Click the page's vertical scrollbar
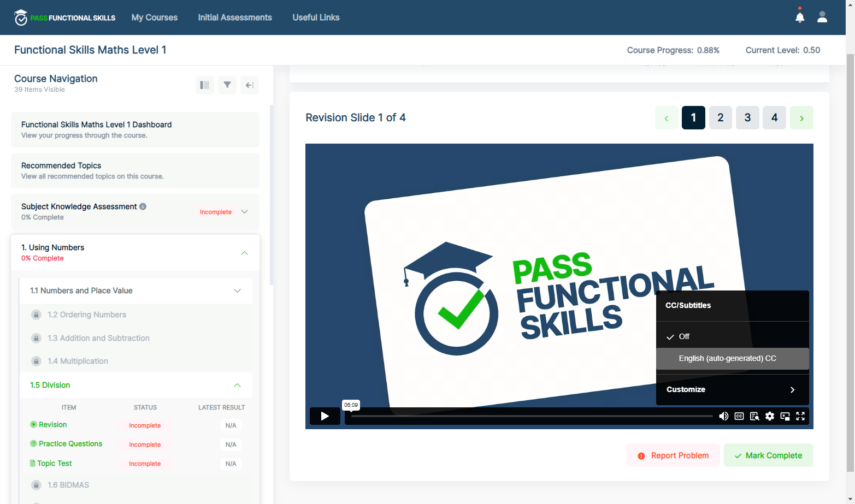The image size is (855, 504). pos(850,262)
